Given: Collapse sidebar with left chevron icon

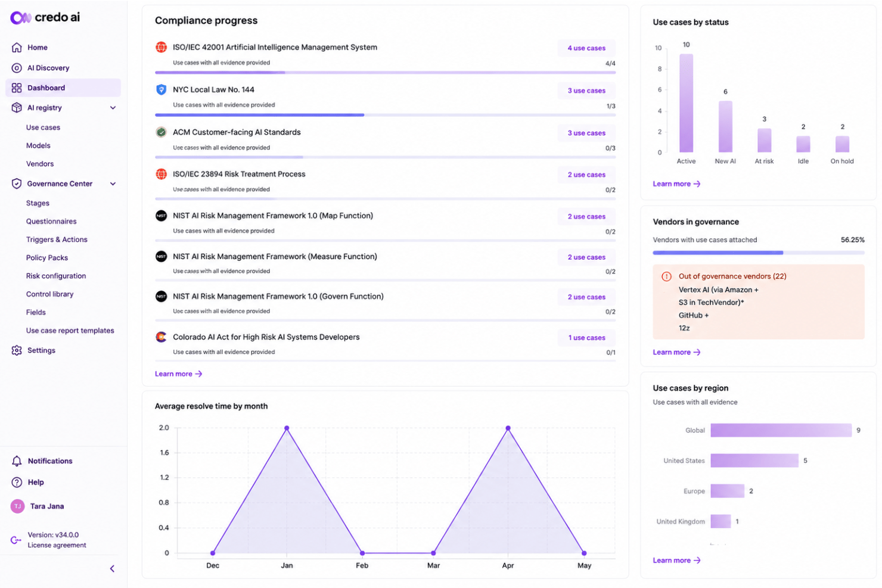Looking at the screenshot, I should click(x=112, y=569).
